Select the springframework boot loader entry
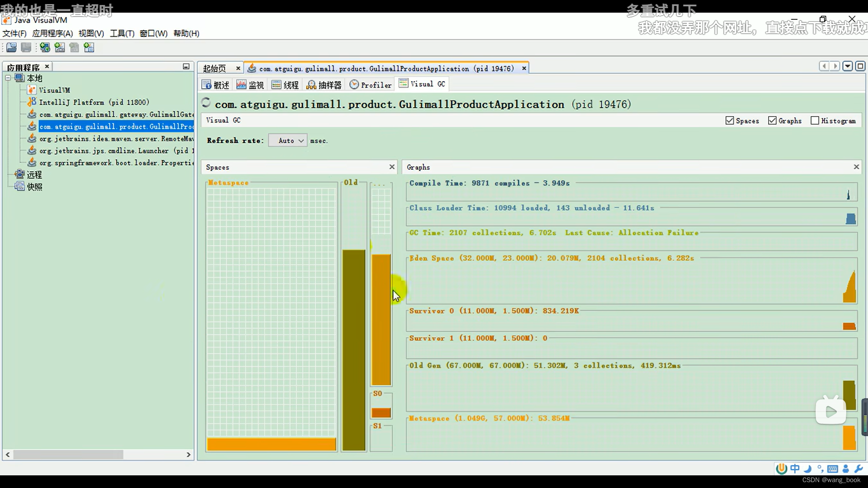This screenshot has height=488, width=868. pos(116,163)
